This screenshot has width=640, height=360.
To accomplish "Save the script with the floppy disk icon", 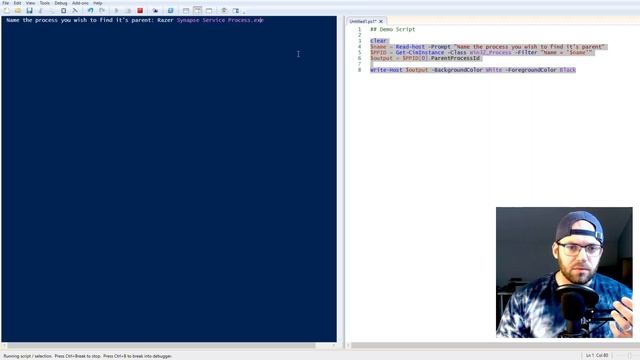I will tap(29, 11).
